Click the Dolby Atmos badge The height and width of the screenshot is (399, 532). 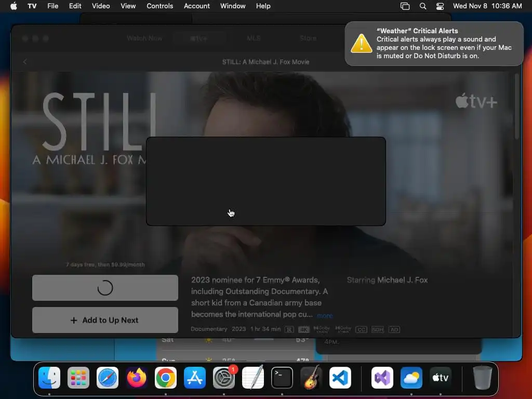point(343,329)
